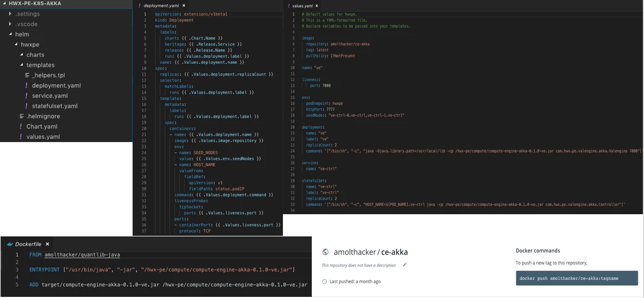The width and height of the screenshot is (644, 298).
Task: Click the YAML icon beside values.yaml in explorer
Action: tap(21, 137)
